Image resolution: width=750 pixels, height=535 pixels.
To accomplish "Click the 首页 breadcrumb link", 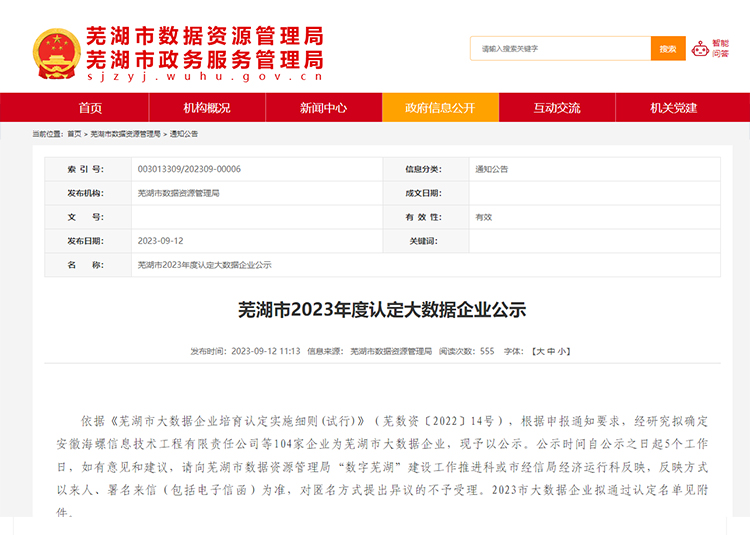I will click(74, 134).
